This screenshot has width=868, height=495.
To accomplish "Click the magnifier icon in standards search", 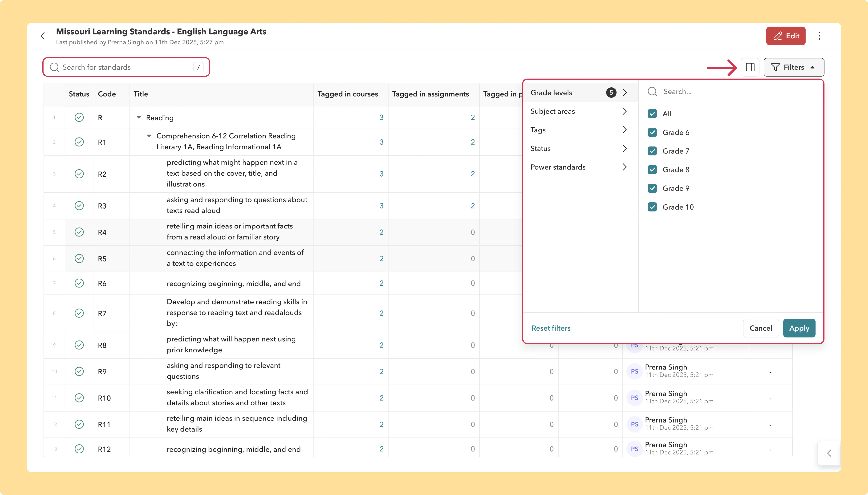I will (54, 67).
